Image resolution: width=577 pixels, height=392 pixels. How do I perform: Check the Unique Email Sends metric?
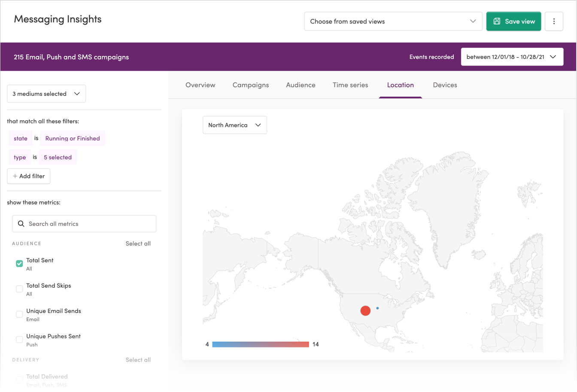[x=19, y=314]
